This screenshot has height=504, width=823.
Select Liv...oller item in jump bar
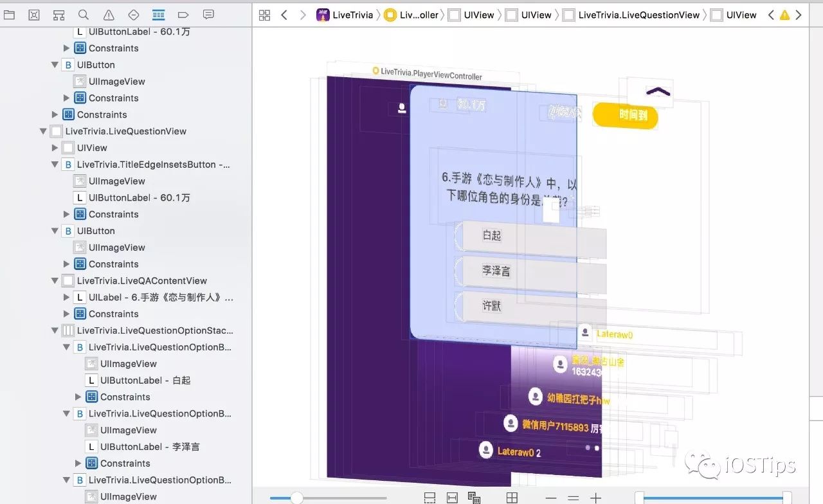click(411, 15)
